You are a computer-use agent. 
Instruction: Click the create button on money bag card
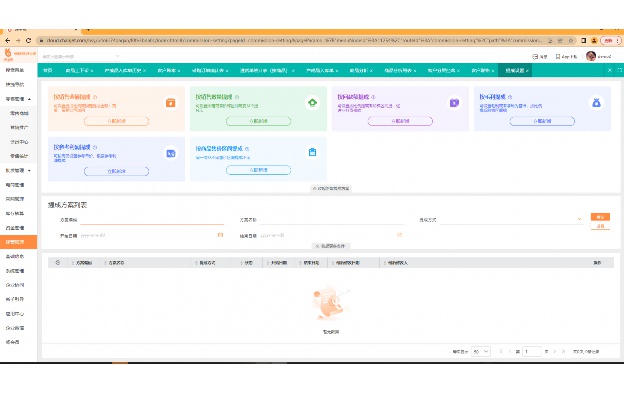pyautogui.click(x=542, y=121)
